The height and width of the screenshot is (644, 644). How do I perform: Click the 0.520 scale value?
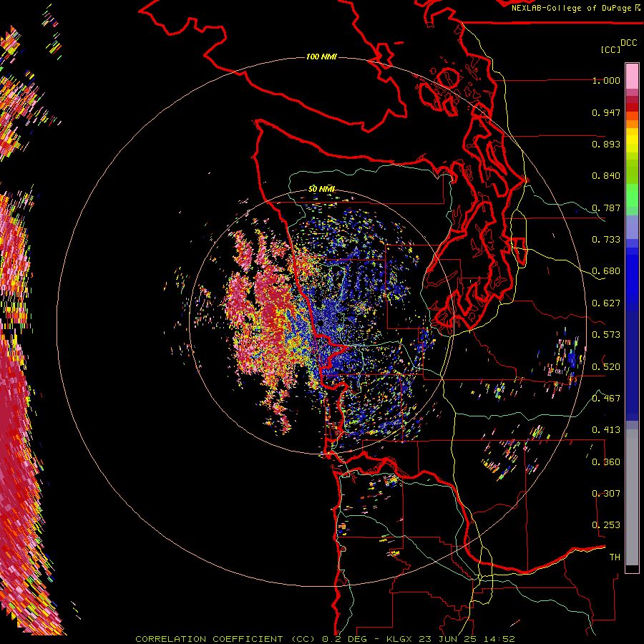[606, 367]
